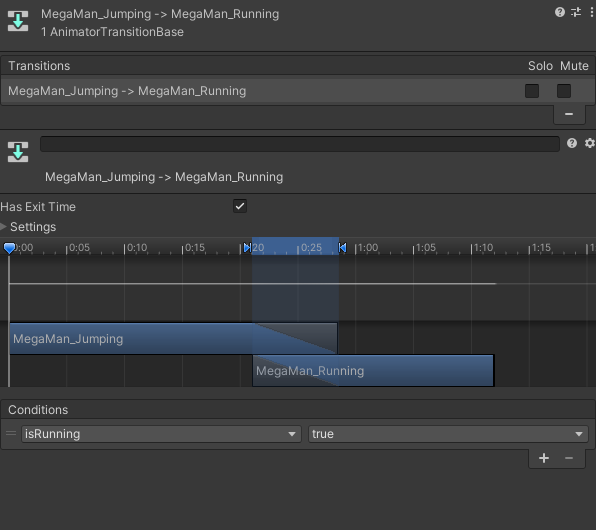Image resolution: width=596 pixels, height=530 pixels.
Task: Click the 0:10 mark on timeline ruler
Action: point(137,248)
